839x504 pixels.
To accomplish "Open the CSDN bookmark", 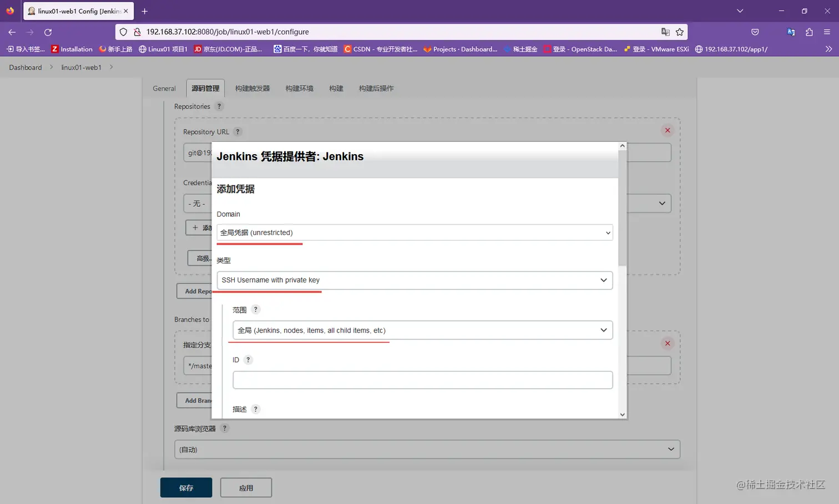I will pyautogui.click(x=381, y=49).
